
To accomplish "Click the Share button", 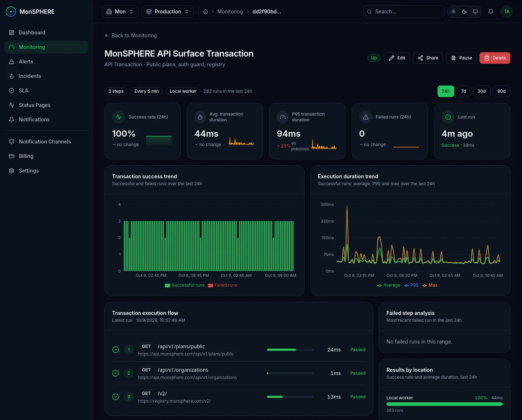I will pyautogui.click(x=428, y=58).
